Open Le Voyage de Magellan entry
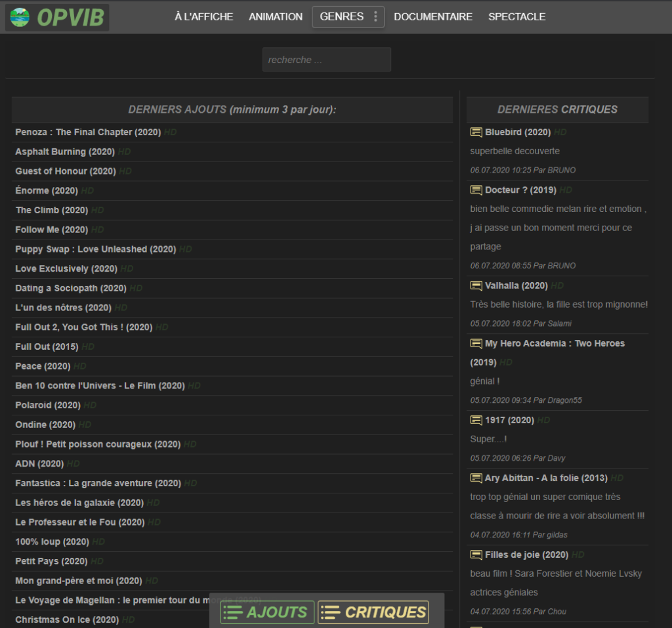The image size is (672, 628). click(112, 600)
